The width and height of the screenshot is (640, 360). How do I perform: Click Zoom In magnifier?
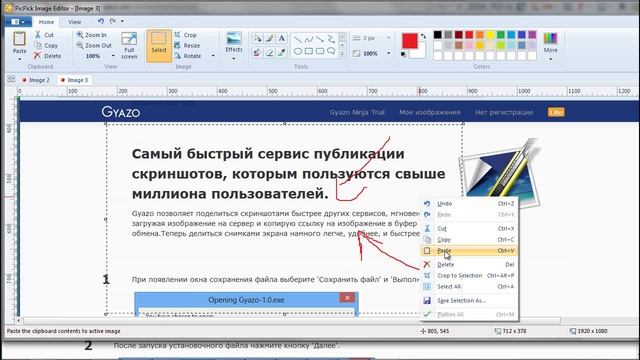pyautogui.click(x=92, y=35)
